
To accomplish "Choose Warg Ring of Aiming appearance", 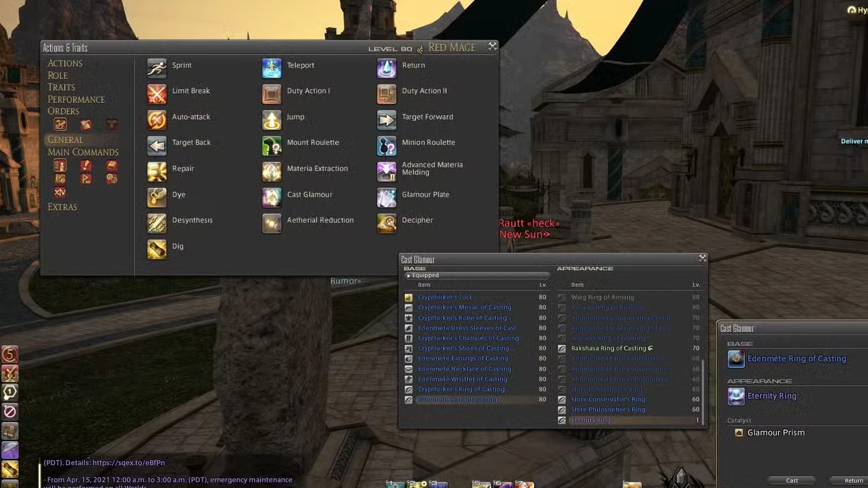I will [x=628, y=297].
